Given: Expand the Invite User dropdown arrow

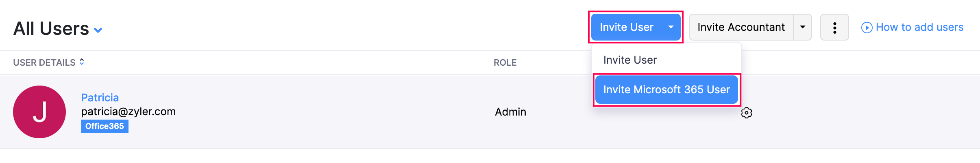Looking at the screenshot, I should [671, 27].
